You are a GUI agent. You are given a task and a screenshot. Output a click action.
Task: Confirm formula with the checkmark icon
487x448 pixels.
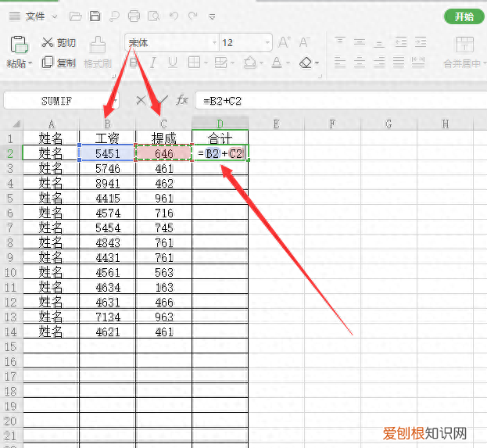tap(161, 100)
